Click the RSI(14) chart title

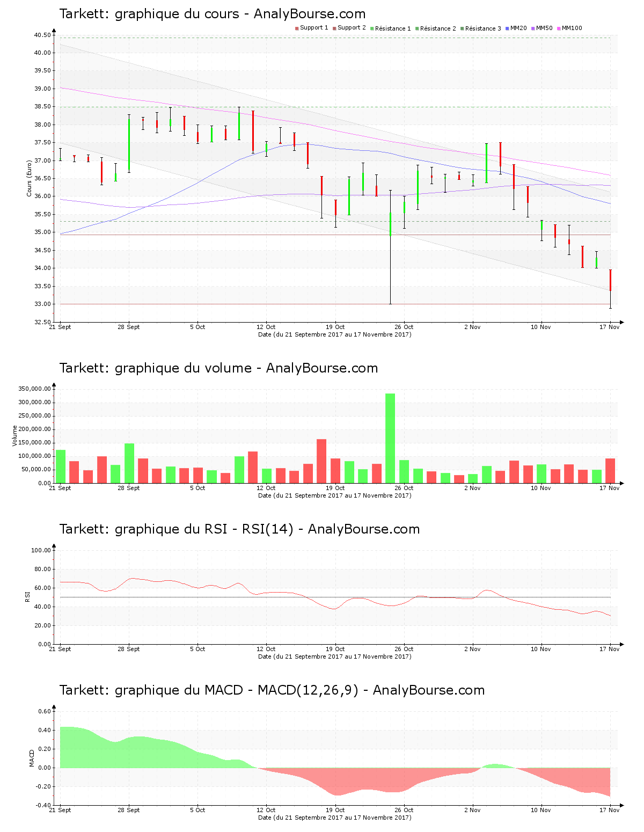[239, 529]
